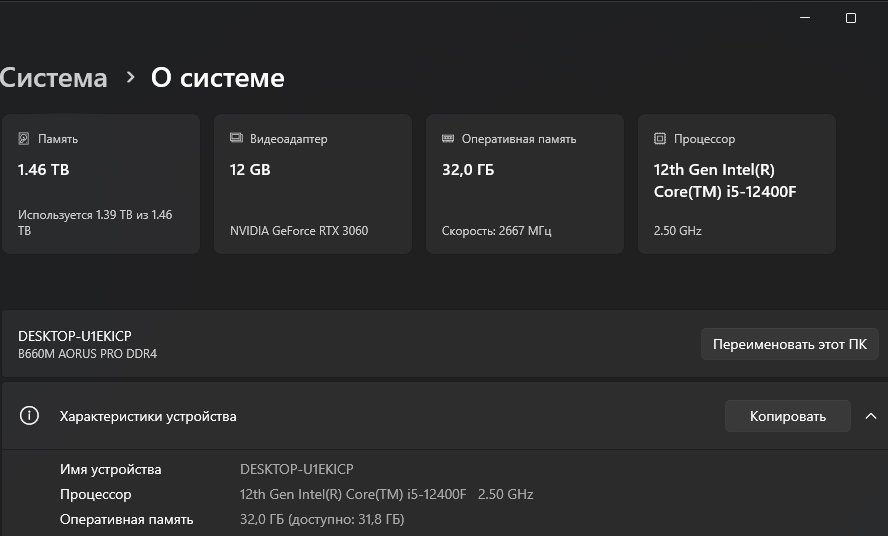Click the Характеристики устройства header title
This screenshot has width=888, height=536.
click(x=148, y=416)
